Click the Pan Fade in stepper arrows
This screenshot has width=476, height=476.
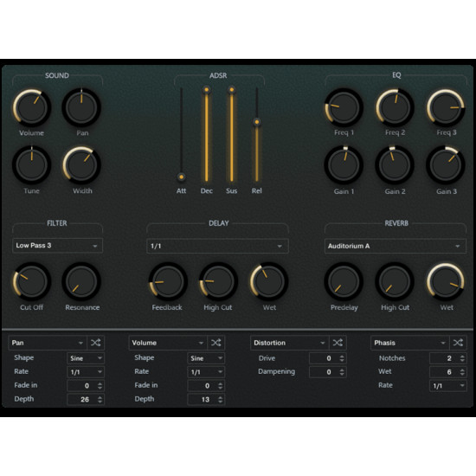(x=100, y=386)
